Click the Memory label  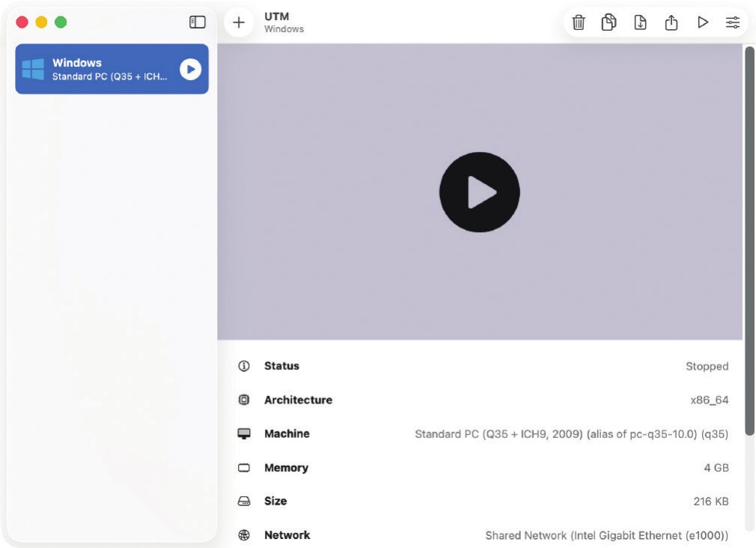(x=286, y=468)
